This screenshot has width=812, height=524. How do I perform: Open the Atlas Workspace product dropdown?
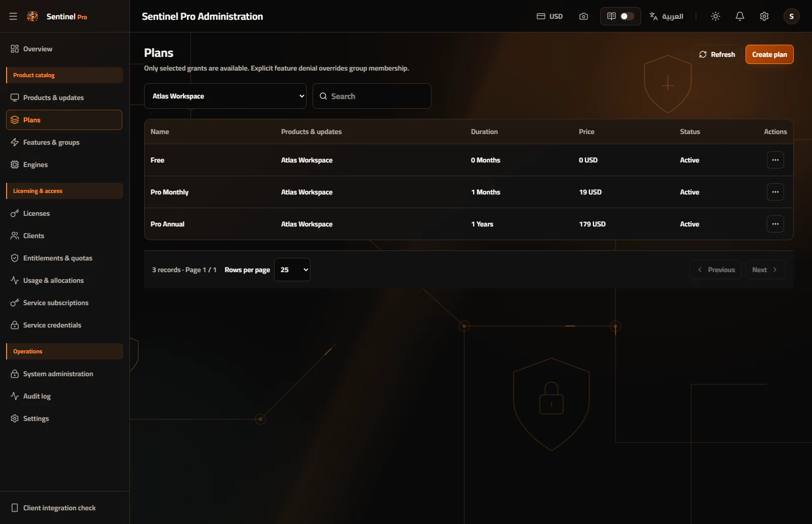pos(225,96)
